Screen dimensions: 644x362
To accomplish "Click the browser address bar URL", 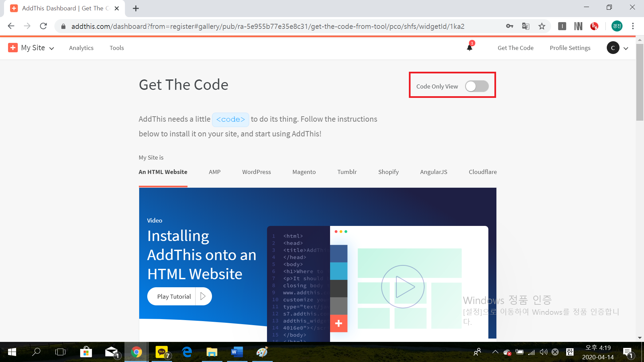I will tap(268, 26).
